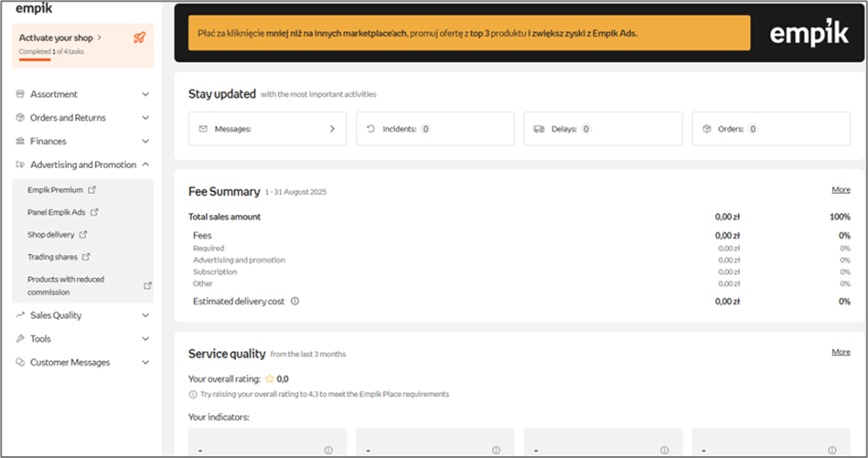This screenshot has height=458, width=868.
Task: Click the info icon next to Estimated delivery cost
Action: [295, 301]
